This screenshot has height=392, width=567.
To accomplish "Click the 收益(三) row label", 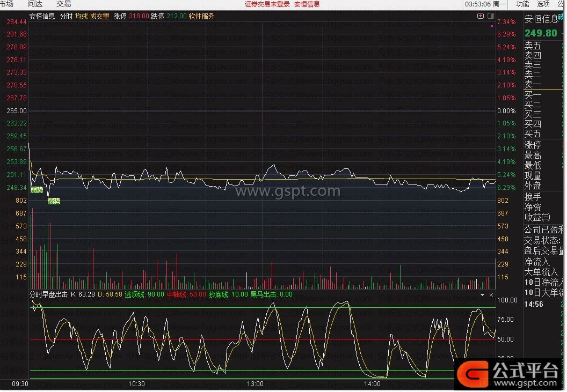I will tap(537, 218).
